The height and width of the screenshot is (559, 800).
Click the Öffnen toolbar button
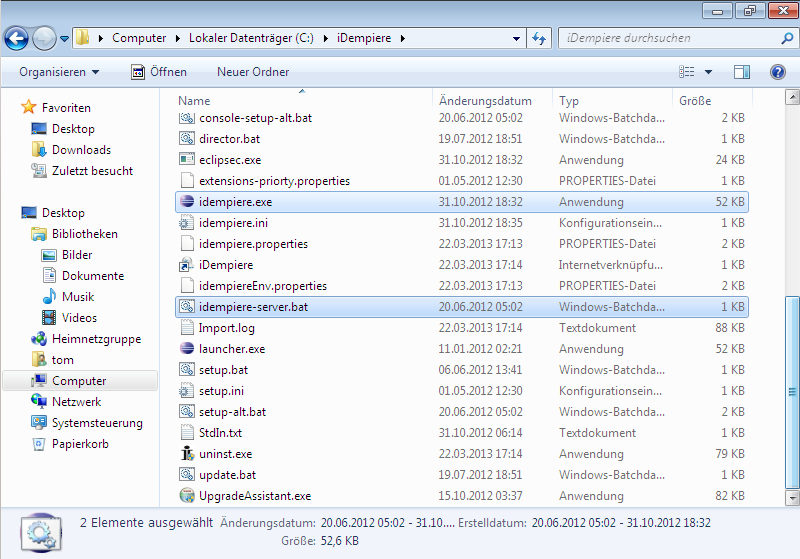(159, 72)
